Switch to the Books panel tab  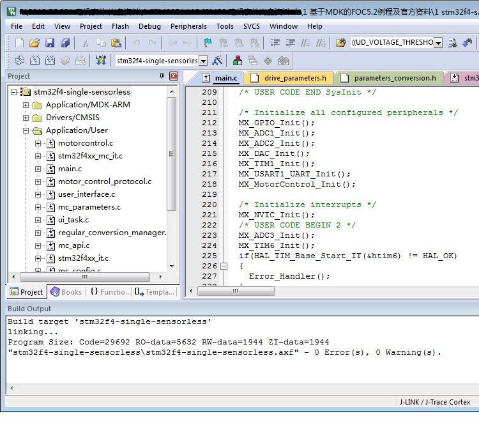(66, 292)
